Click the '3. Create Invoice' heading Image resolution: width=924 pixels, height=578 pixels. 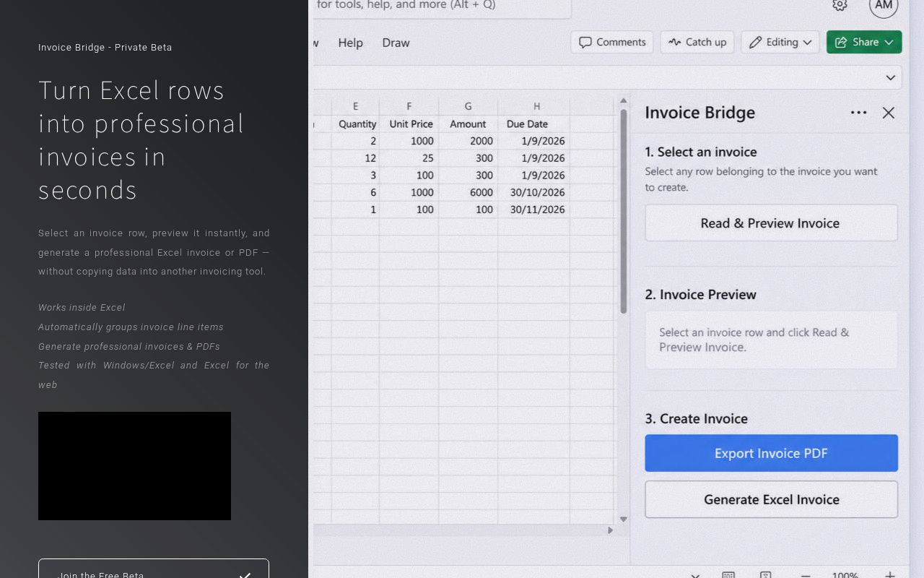click(696, 419)
